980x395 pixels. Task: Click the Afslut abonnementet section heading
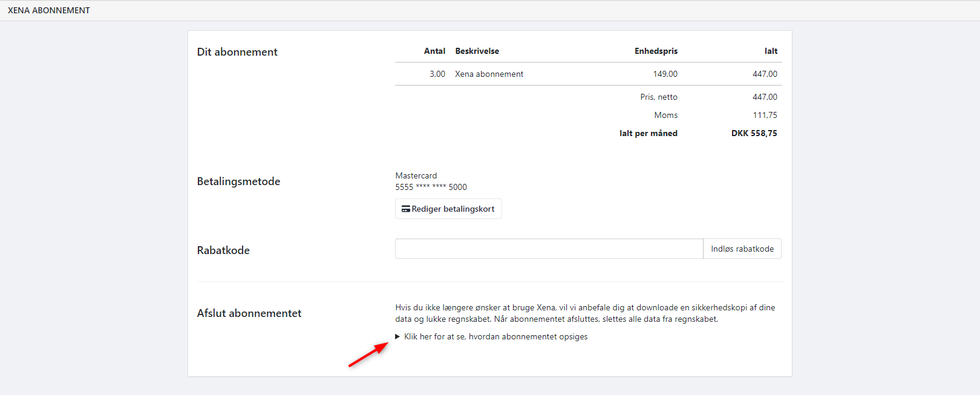249,313
